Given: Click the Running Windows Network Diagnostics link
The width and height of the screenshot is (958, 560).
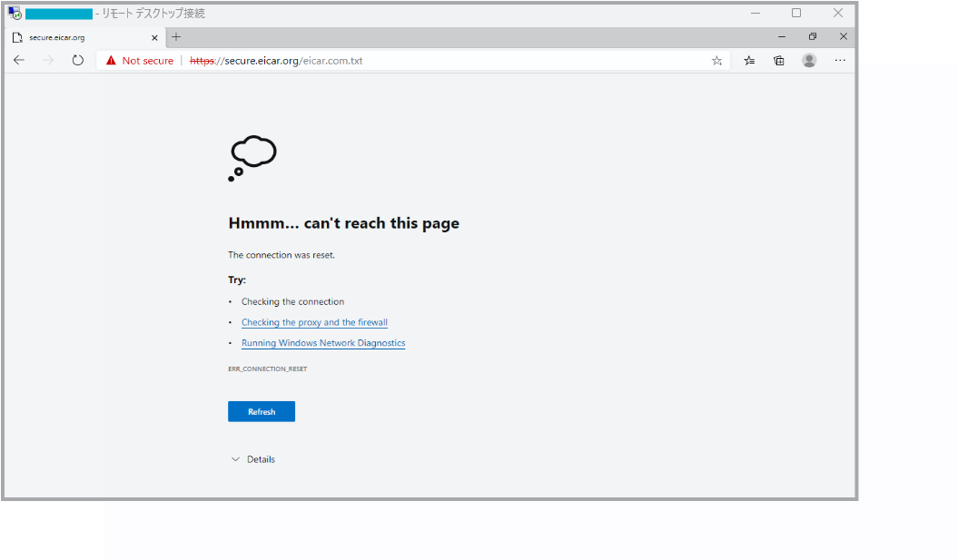Looking at the screenshot, I should 323,343.
